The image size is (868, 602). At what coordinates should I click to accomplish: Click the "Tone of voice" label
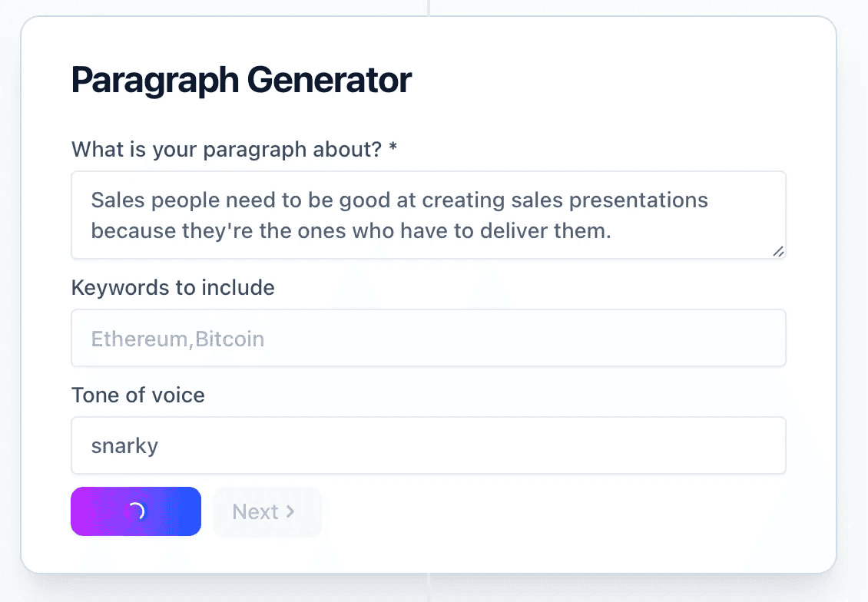pyautogui.click(x=138, y=395)
